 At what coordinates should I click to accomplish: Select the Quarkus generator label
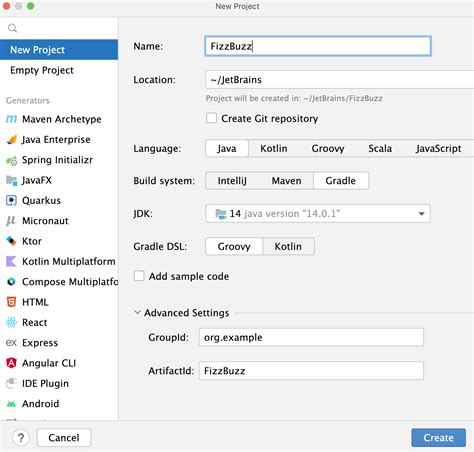point(41,200)
